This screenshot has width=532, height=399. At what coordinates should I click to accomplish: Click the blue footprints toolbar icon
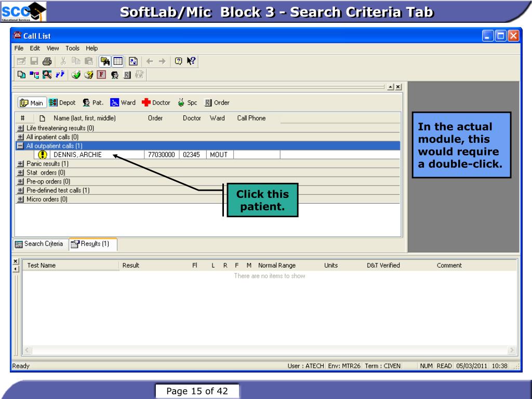[x=60, y=75]
